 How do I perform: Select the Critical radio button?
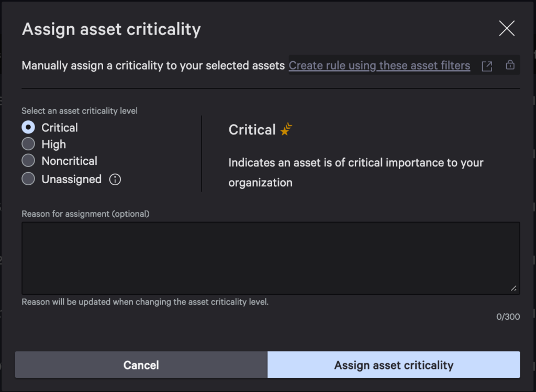tap(29, 127)
